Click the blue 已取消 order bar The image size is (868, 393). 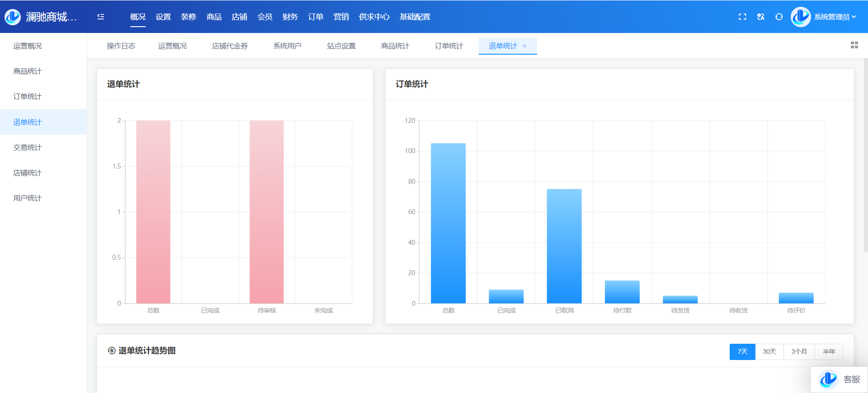[564, 246]
